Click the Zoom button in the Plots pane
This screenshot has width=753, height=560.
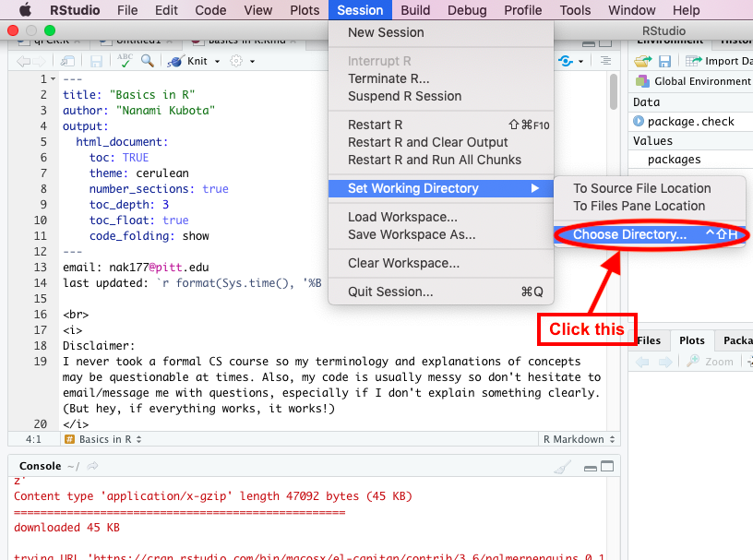pyautogui.click(x=711, y=361)
